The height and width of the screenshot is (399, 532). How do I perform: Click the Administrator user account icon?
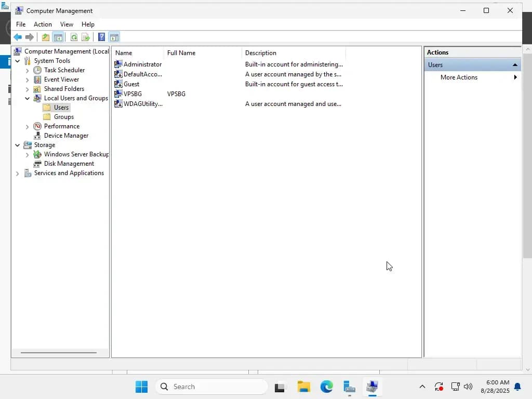click(118, 64)
